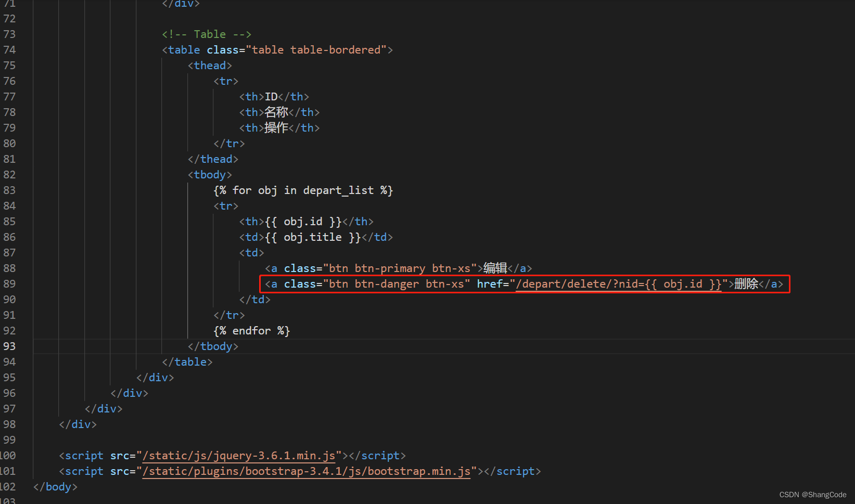Click the <th>ID</th> line

(x=274, y=97)
